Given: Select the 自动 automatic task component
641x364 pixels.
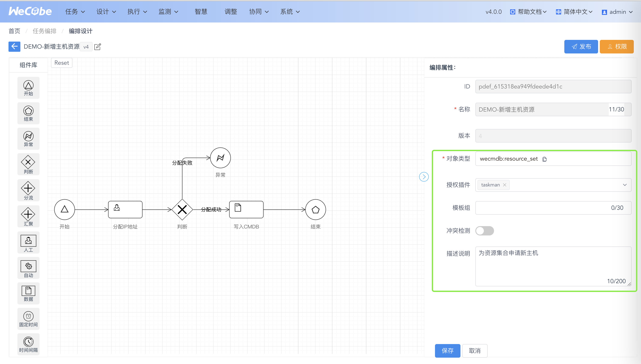Looking at the screenshot, I should (28, 268).
